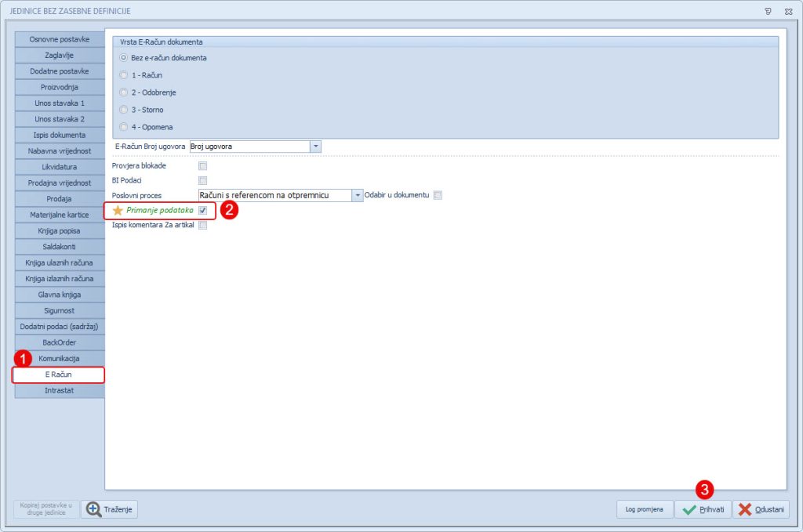Toggle the BI Podaci checkbox
The height and width of the screenshot is (532, 803).
point(202,181)
